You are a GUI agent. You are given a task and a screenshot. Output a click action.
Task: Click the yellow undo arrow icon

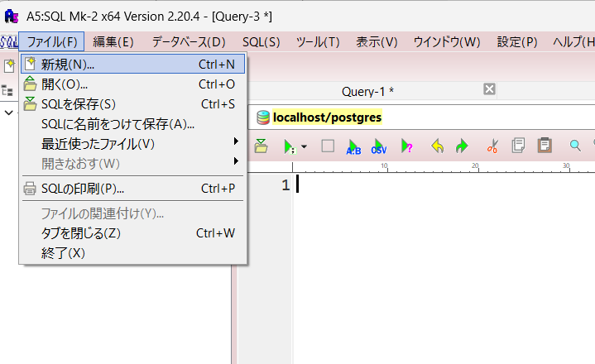[438, 146]
